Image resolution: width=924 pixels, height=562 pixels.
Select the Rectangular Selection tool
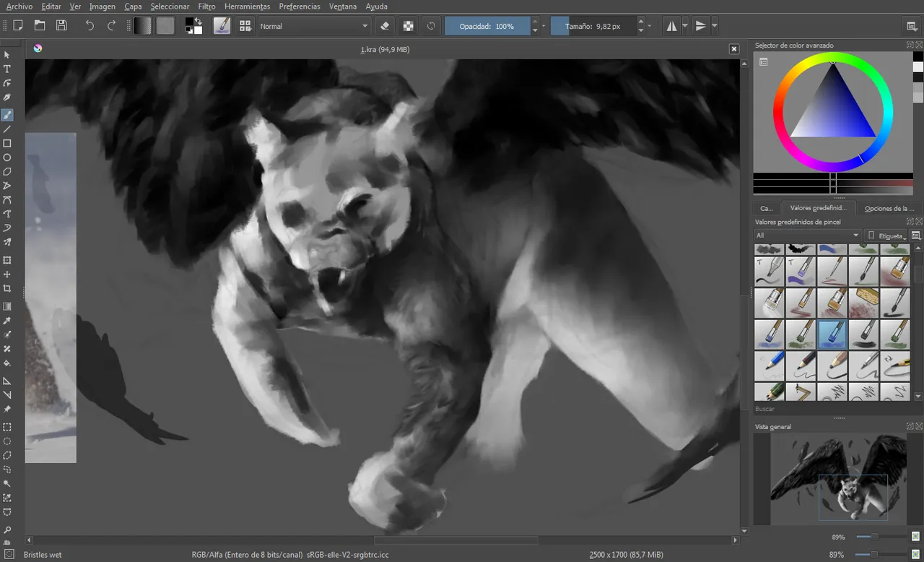pos(7,427)
